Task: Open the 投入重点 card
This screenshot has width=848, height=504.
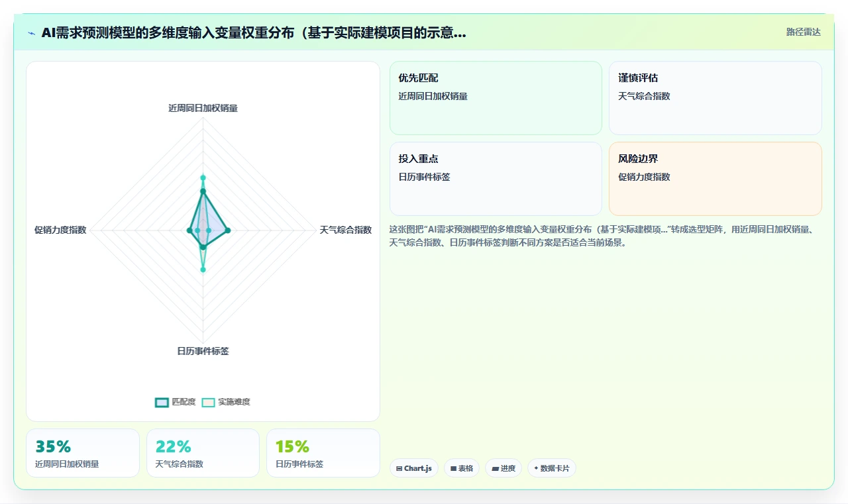Action: pos(496,179)
